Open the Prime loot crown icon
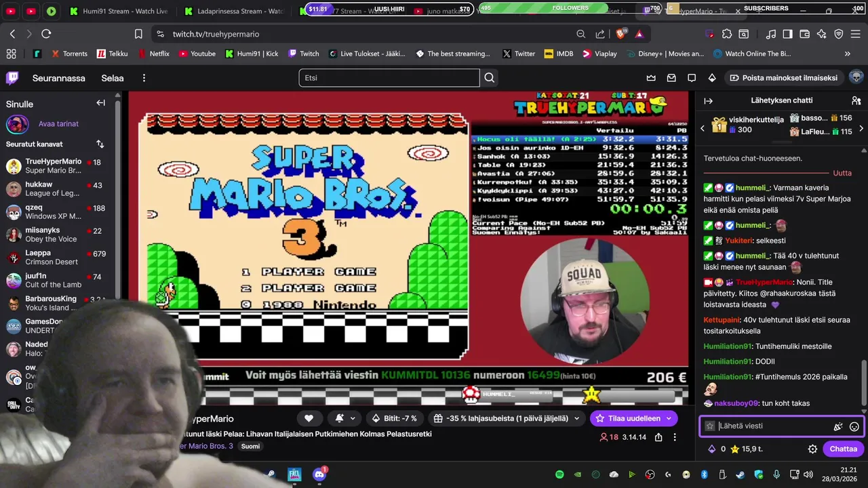This screenshot has height=488, width=868. pyautogui.click(x=651, y=78)
